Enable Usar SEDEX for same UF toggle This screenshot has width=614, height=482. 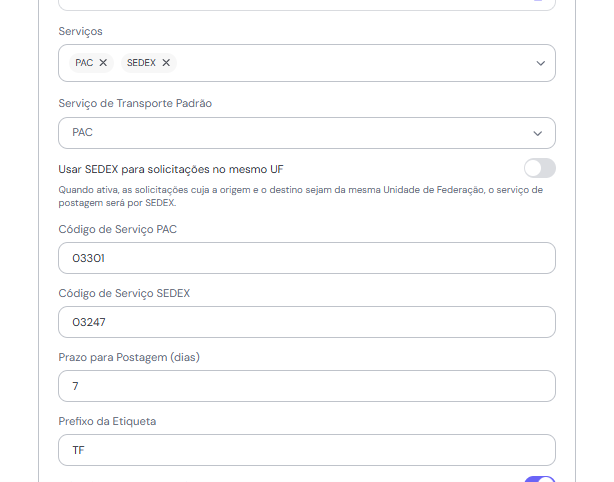(539, 168)
